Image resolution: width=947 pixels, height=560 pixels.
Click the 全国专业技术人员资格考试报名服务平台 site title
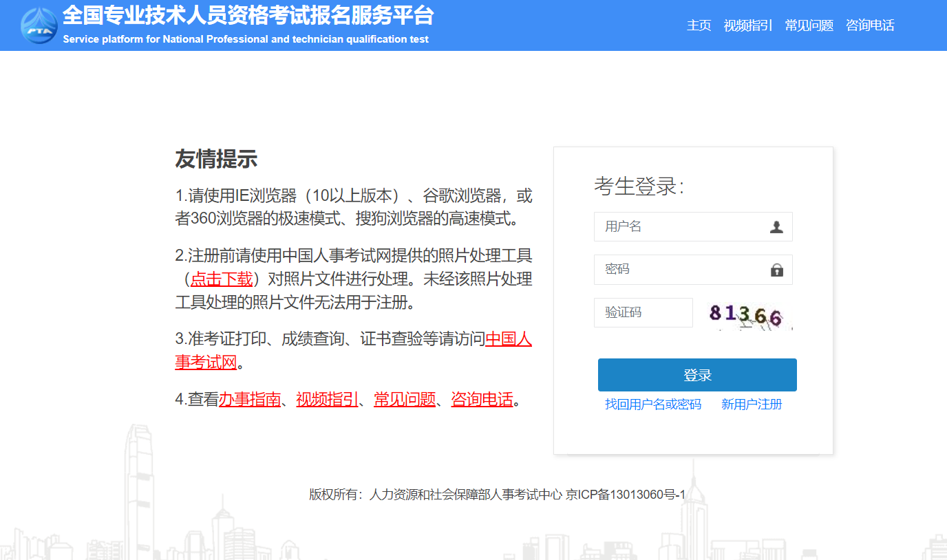coord(248,15)
